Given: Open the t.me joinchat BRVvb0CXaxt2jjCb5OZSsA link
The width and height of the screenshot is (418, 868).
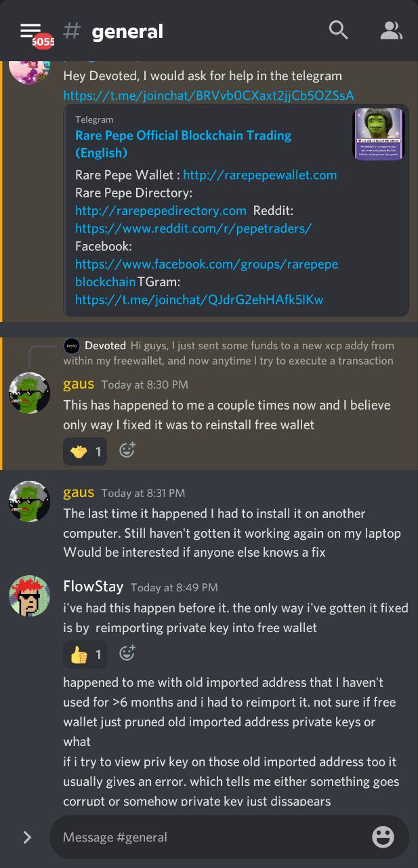Looking at the screenshot, I should tap(209, 96).
